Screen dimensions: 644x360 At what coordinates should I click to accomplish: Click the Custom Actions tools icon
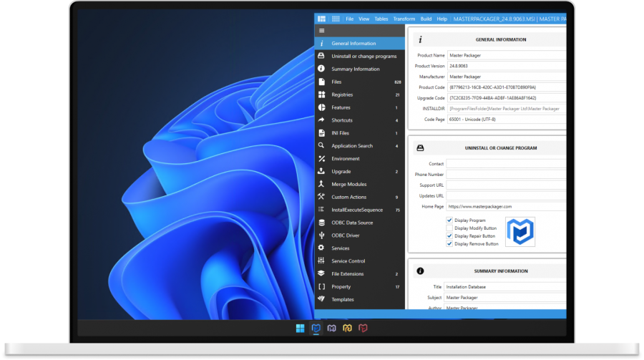coord(321,197)
